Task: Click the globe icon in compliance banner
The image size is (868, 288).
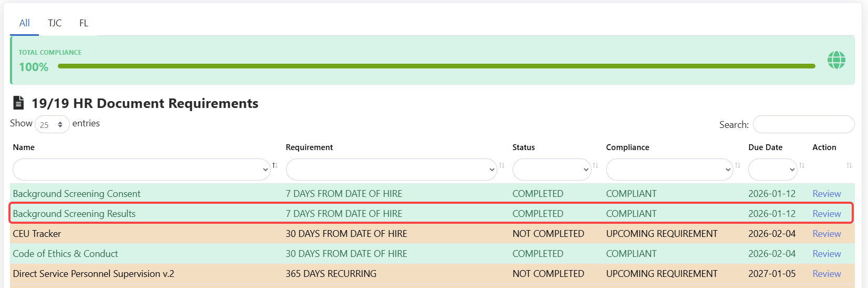Action: (x=836, y=60)
